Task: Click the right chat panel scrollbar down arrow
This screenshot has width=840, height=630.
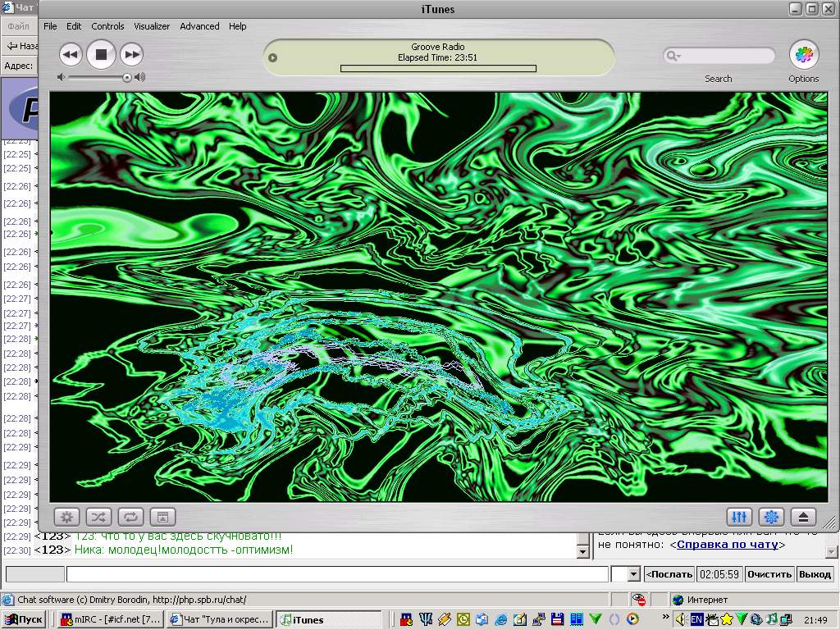Action: coord(832,551)
